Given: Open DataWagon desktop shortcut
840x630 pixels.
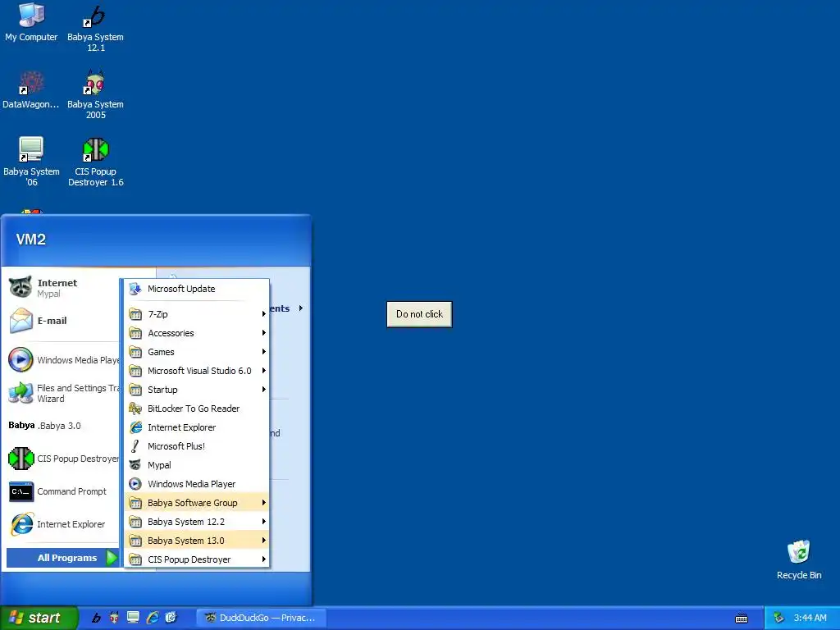Looking at the screenshot, I should click(31, 90).
